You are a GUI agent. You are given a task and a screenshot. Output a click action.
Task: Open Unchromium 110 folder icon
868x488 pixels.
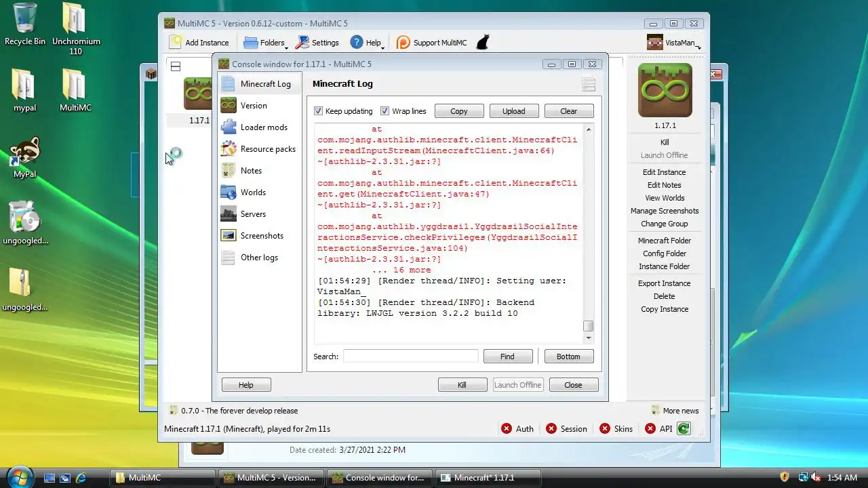pos(74,18)
